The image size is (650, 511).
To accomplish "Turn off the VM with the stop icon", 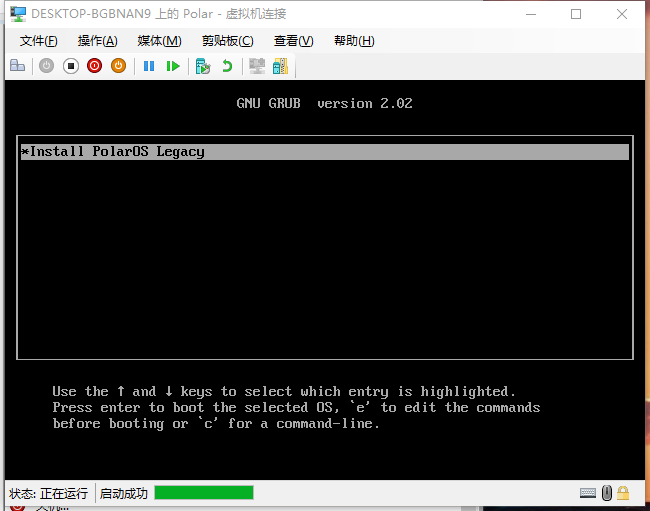I will (71, 66).
